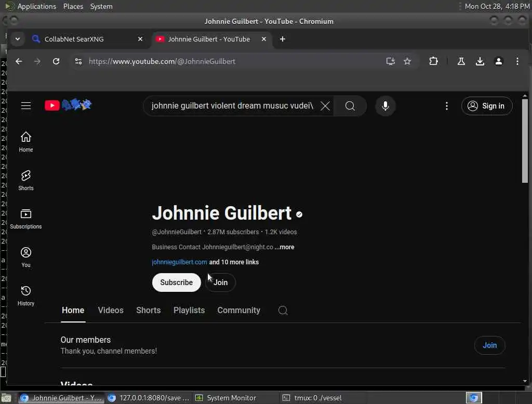Click the '@JohnnieGuilbert' handle text

tap(177, 232)
